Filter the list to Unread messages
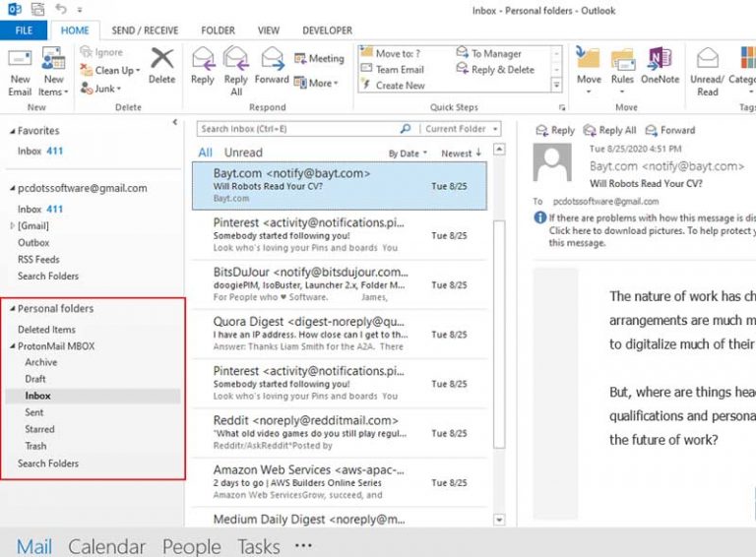The width and height of the screenshot is (756, 557). click(243, 153)
